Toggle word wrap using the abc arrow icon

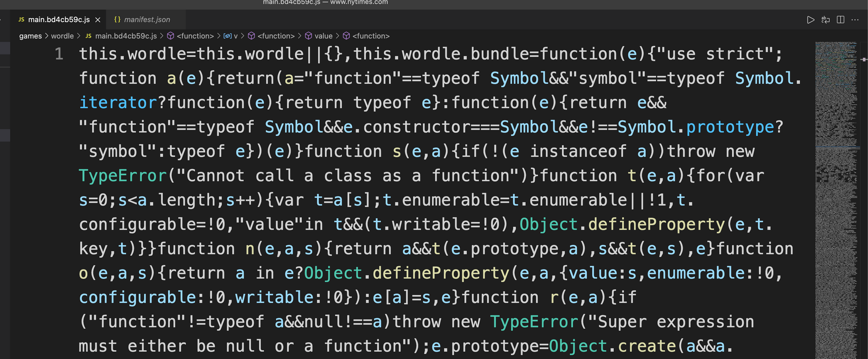[826, 20]
